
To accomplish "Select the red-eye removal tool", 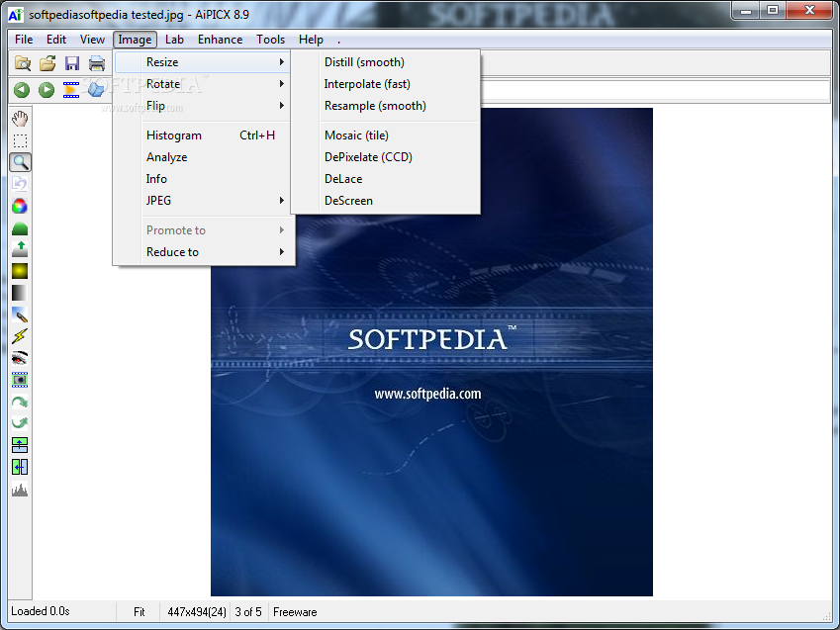I will point(20,358).
